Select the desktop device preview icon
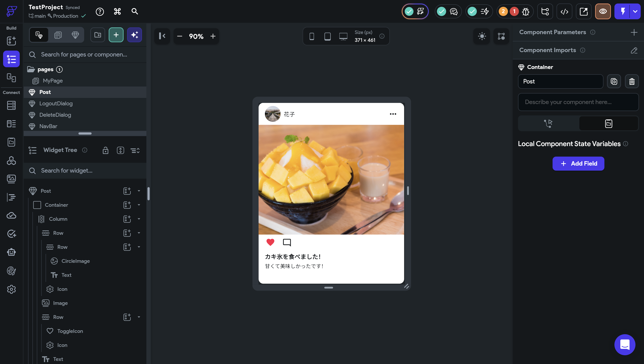644x364 pixels. point(343,36)
